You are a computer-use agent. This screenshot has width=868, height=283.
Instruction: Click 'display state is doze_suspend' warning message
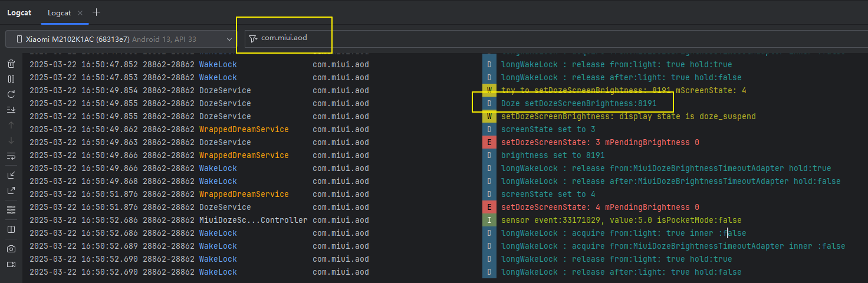[628, 116]
